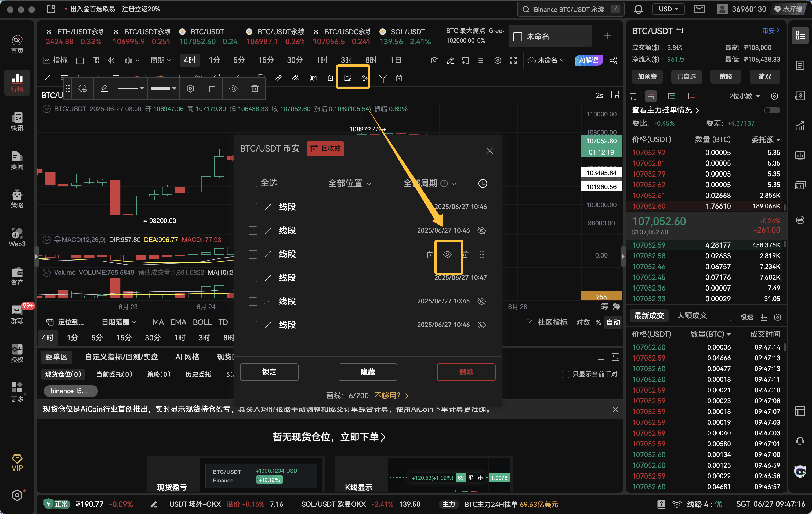The height and width of the screenshot is (514, 812).
Task: Click the 不够用? link
Action: click(391, 395)
